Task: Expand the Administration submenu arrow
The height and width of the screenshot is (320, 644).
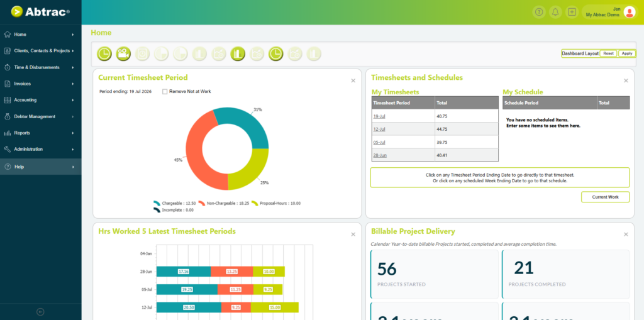Action: pyautogui.click(x=73, y=150)
